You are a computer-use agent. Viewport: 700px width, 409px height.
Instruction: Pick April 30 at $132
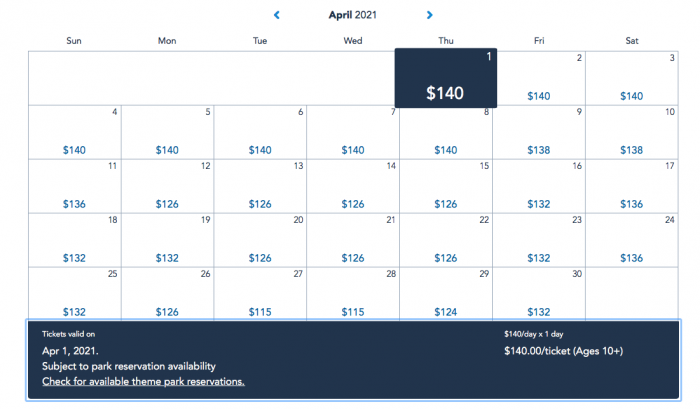(539, 293)
